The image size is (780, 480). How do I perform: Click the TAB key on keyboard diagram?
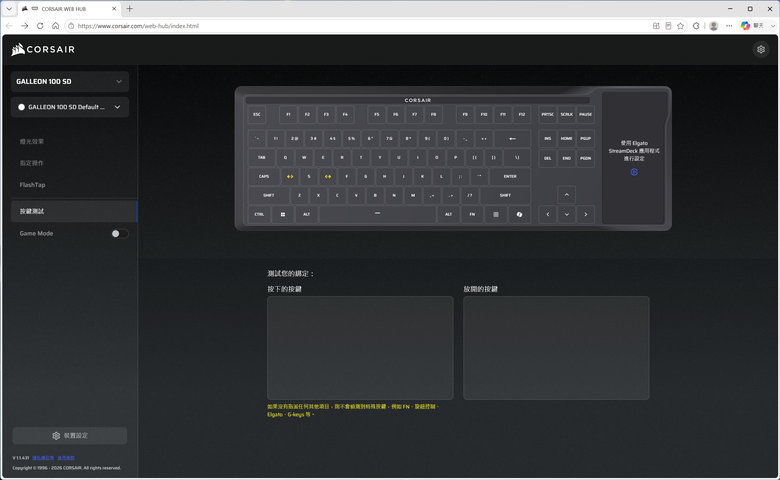261,158
